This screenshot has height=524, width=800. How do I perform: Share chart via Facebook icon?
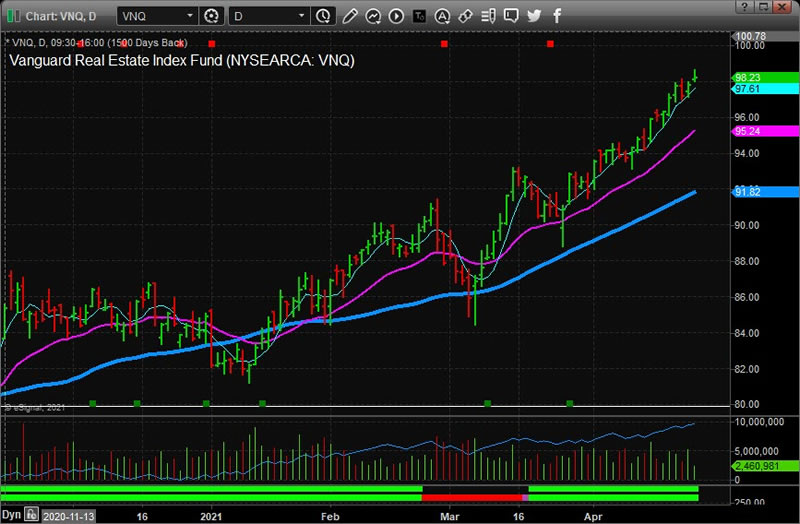(556, 16)
